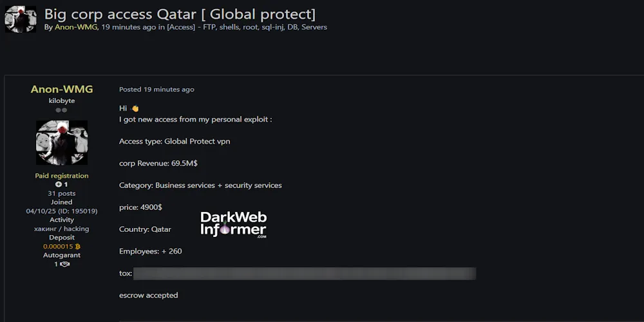Click the thread title "Big corp access Qatar"
644x322 pixels.
tap(180, 13)
